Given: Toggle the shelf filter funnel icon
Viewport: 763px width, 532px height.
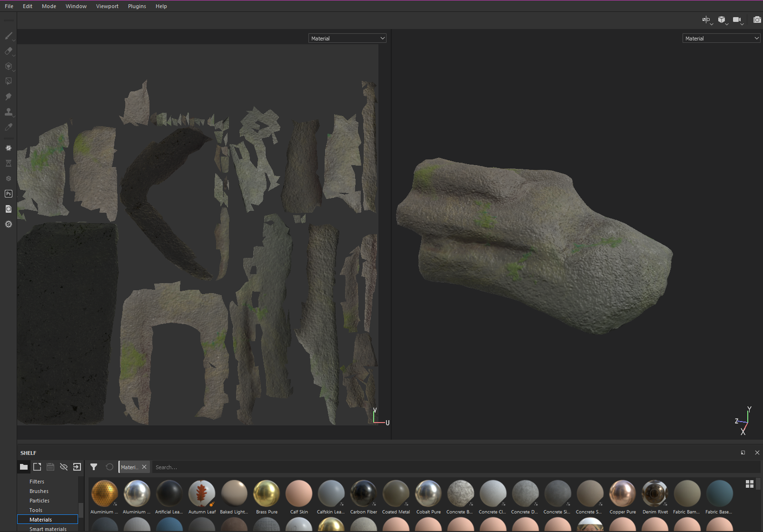Looking at the screenshot, I should tap(94, 467).
